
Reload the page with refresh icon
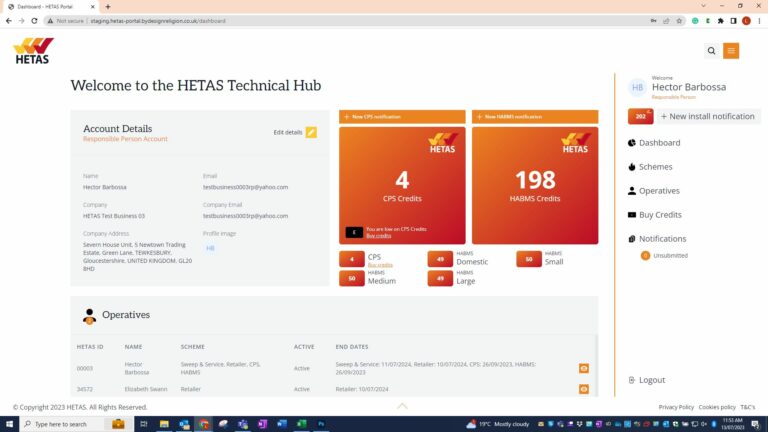[34, 21]
